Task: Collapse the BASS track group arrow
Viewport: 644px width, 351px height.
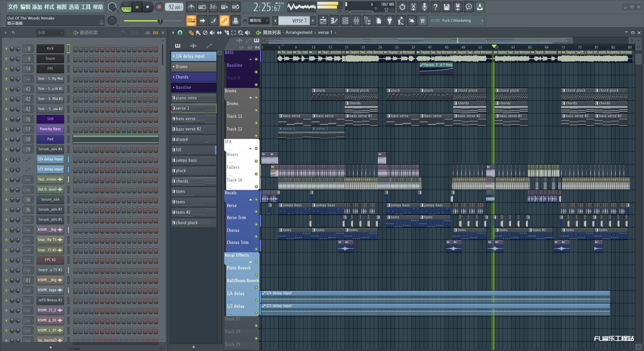Action: coord(250,59)
